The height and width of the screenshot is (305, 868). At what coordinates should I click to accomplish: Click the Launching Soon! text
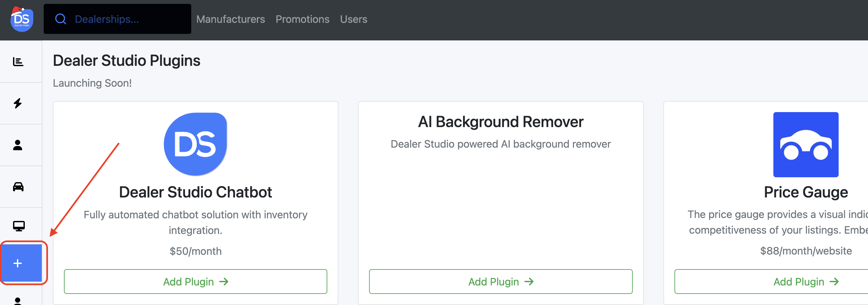(92, 83)
